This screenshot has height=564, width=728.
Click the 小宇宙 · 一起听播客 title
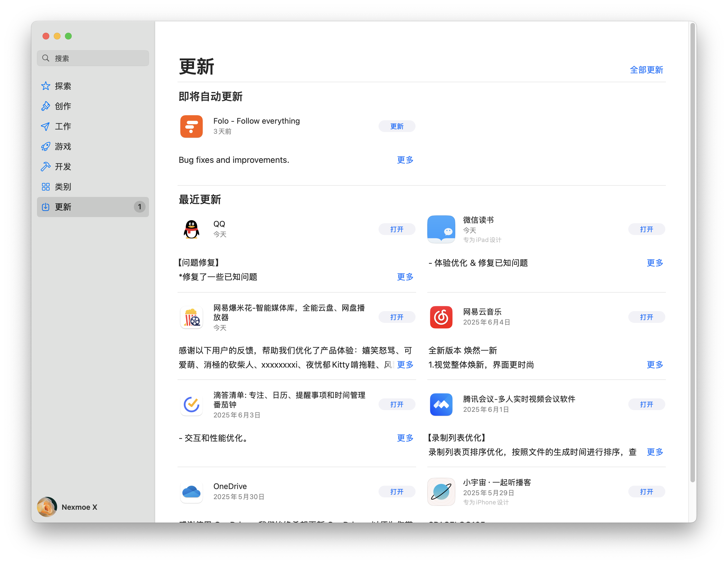coord(497,482)
